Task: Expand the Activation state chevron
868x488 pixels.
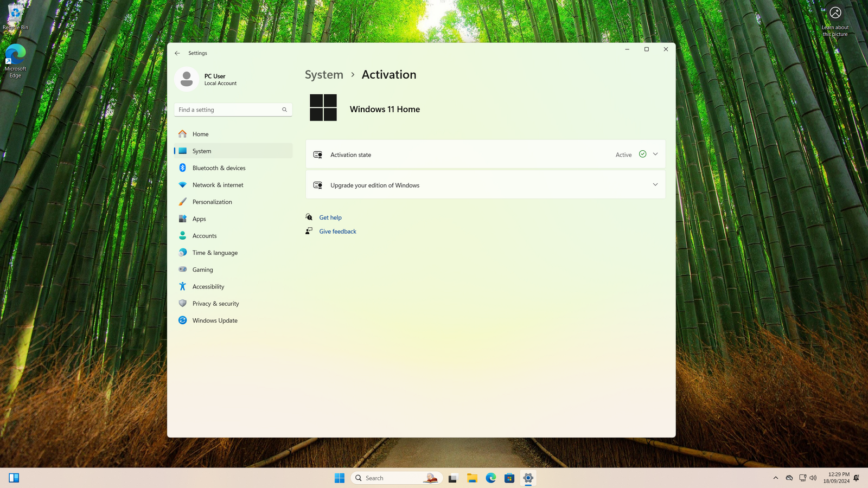Action: [655, 155]
